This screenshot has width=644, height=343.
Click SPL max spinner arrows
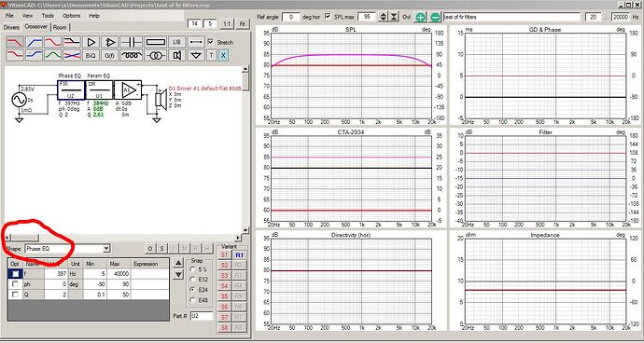coord(384,17)
